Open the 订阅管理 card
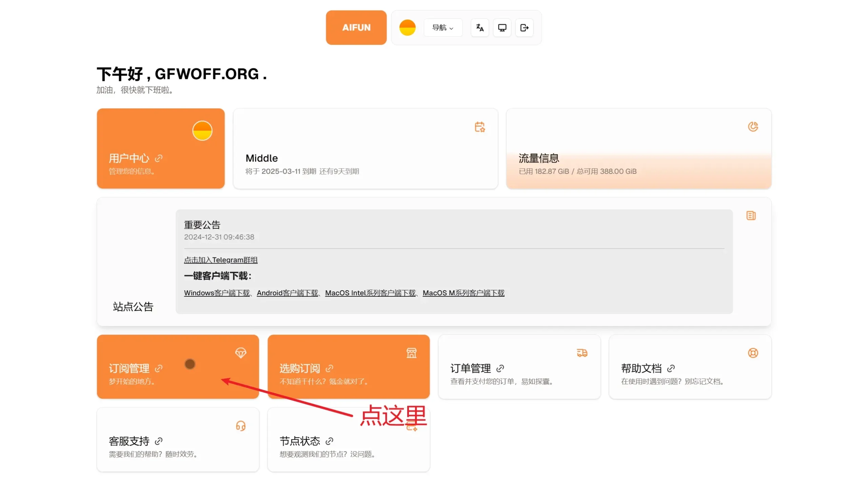Image resolution: width=868 pixels, height=489 pixels. [x=178, y=367]
